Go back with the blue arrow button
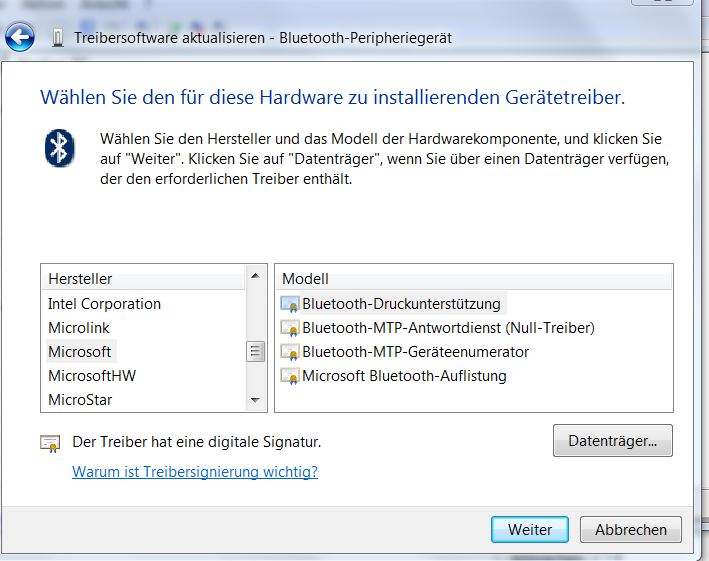This screenshot has height=561, width=709. [x=19, y=37]
